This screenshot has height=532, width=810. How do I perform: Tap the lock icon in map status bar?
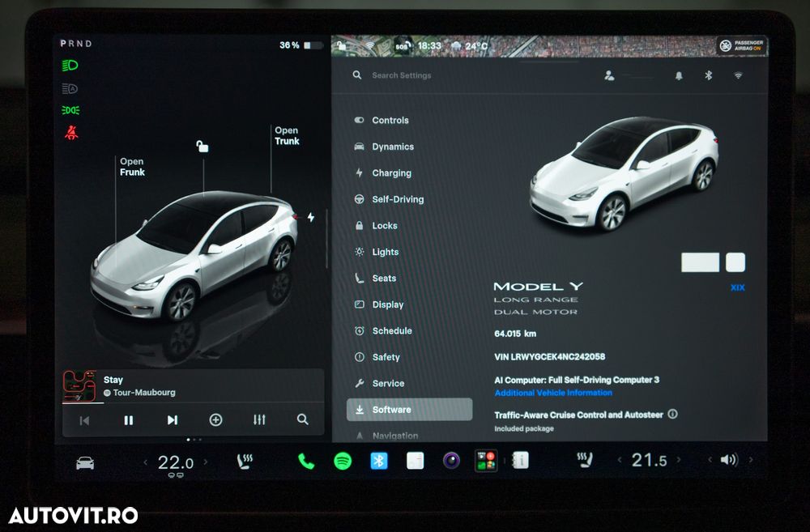click(x=342, y=45)
